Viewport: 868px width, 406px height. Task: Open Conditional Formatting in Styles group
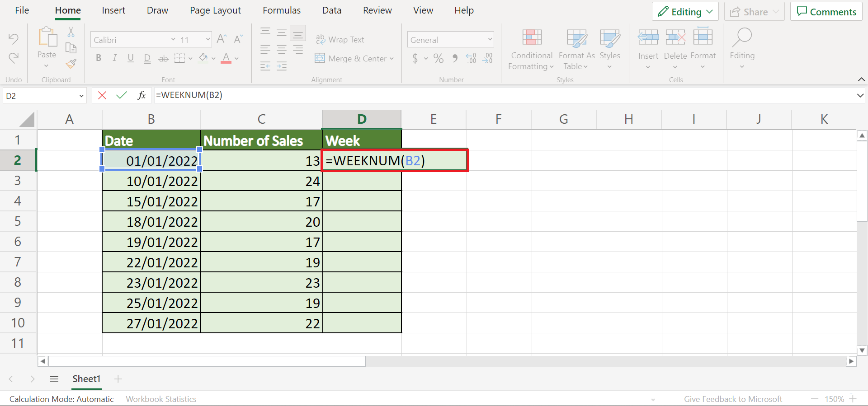click(x=531, y=49)
